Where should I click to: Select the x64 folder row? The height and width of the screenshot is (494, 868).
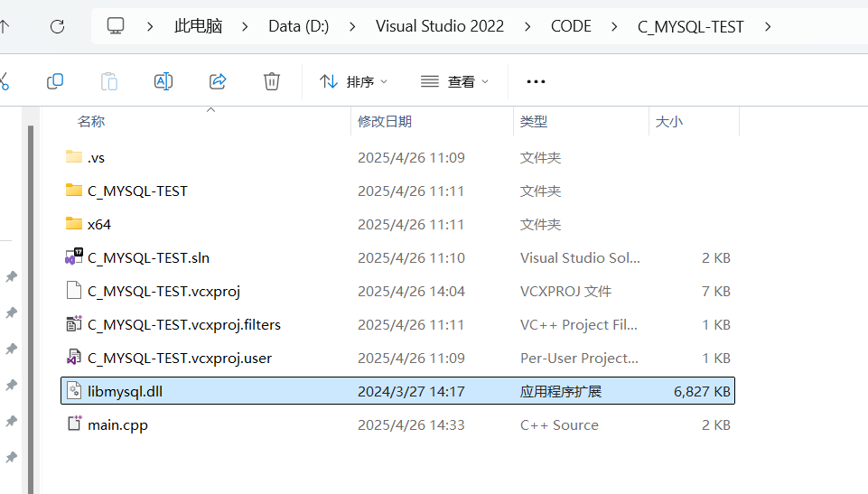coord(99,224)
